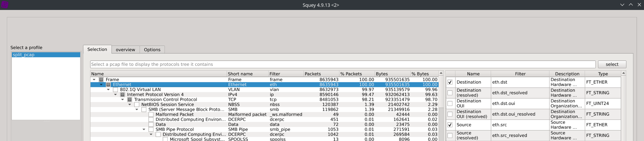Click the pcap file path input field
Screen dimensions: 644x141
point(343,64)
